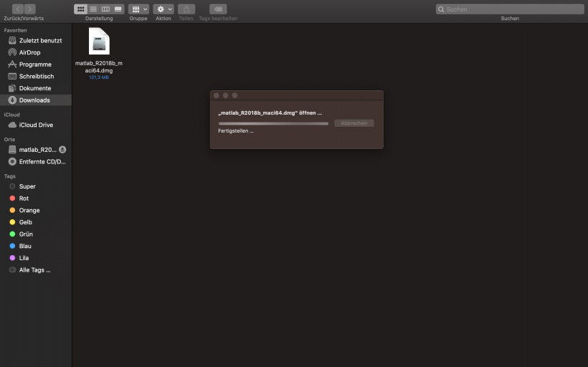Click the back navigation arrow

tap(17, 9)
